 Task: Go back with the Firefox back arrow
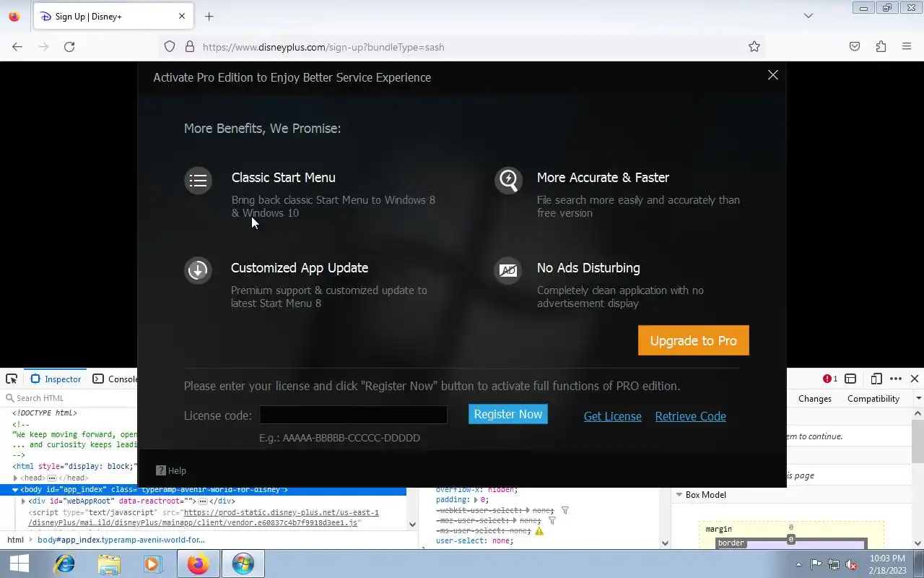click(17, 47)
